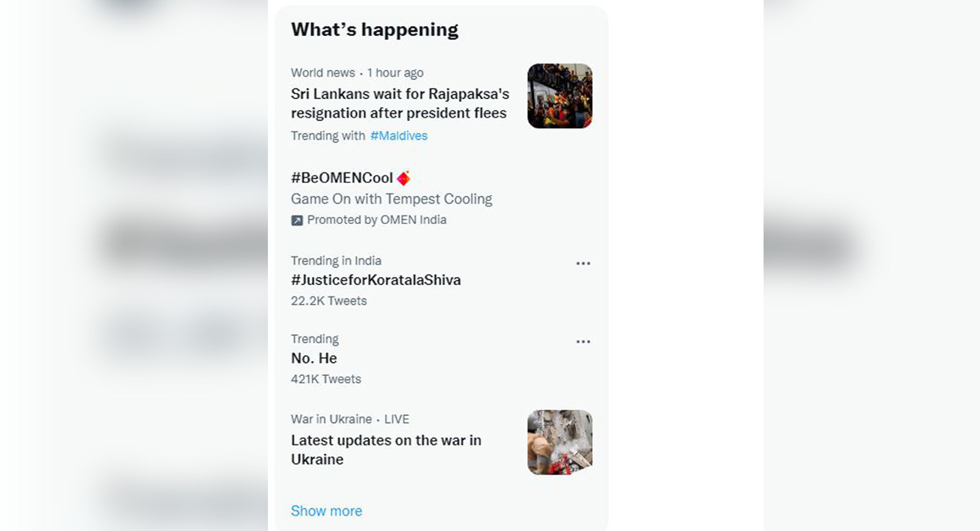Viewport: 980px width, 531px height.
Task: Open the #JusticeforKoratalaShiva trend
Action: [x=376, y=279]
